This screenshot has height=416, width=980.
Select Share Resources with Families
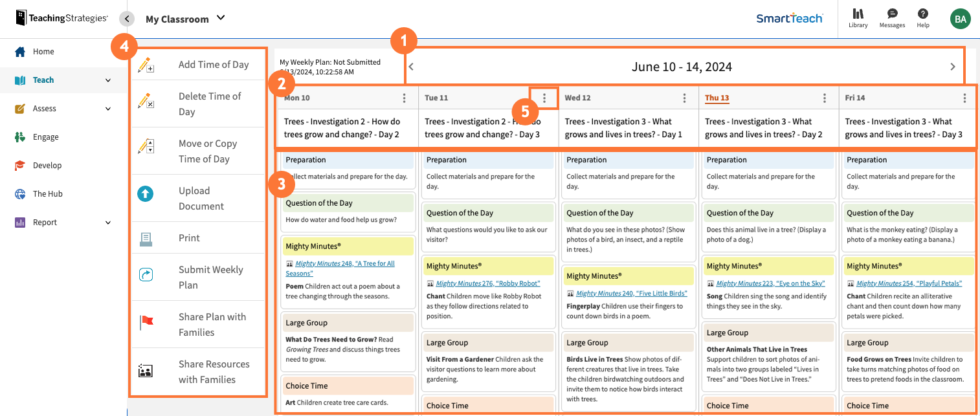point(145,371)
